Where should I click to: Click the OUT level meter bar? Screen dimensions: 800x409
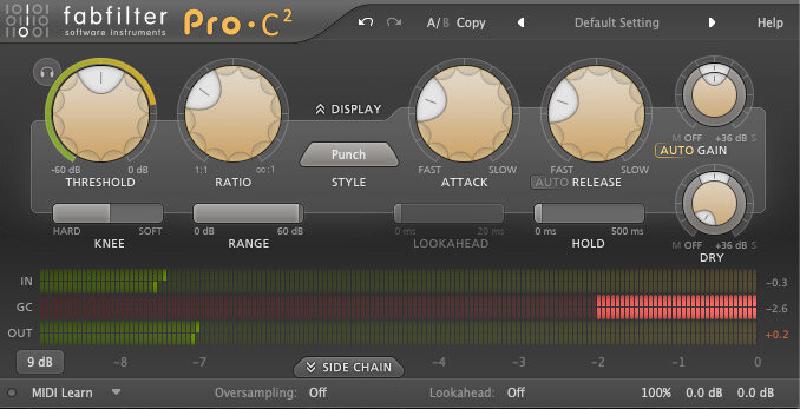click(398, 334)
